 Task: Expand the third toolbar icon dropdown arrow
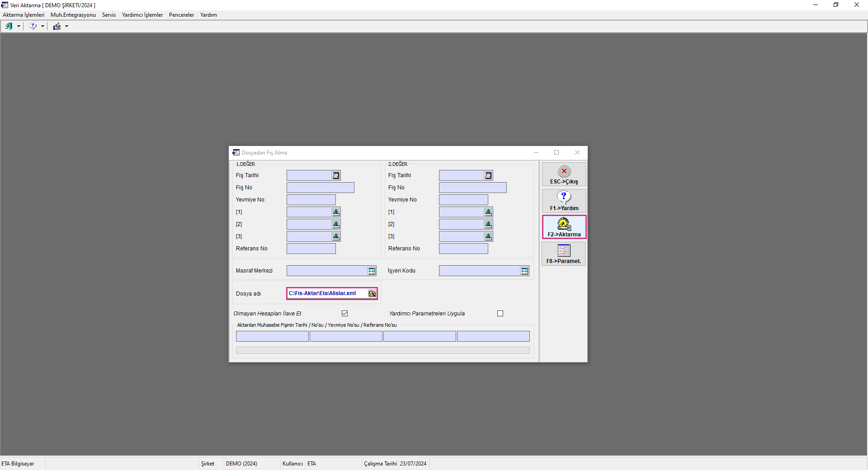[x=66, y=27]
